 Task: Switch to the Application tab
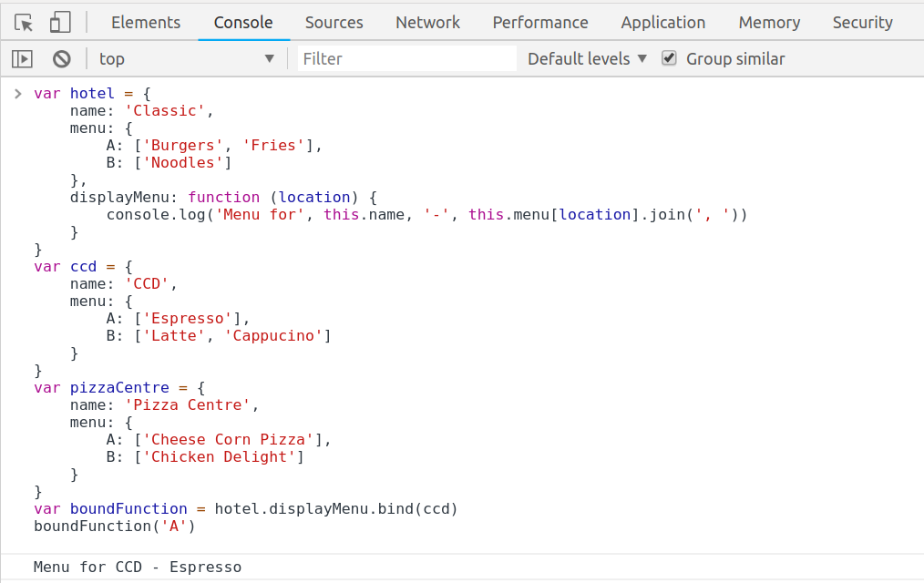point(662,23)
